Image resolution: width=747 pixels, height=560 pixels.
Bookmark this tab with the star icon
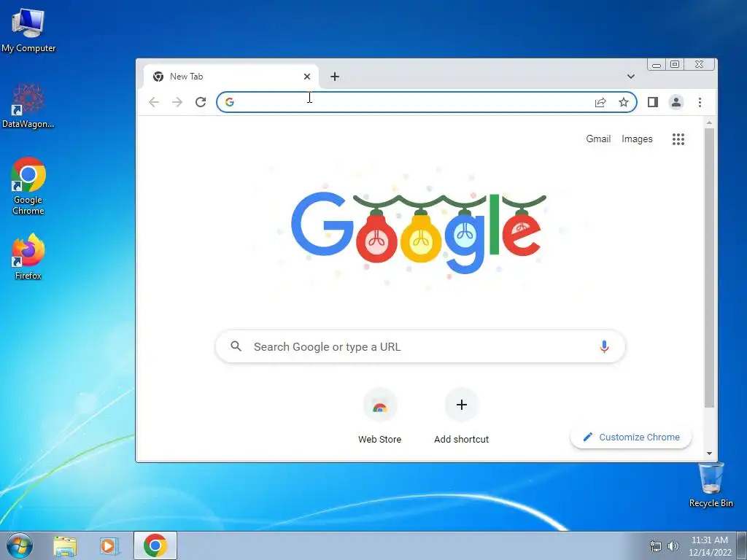(x=623, y=102)
